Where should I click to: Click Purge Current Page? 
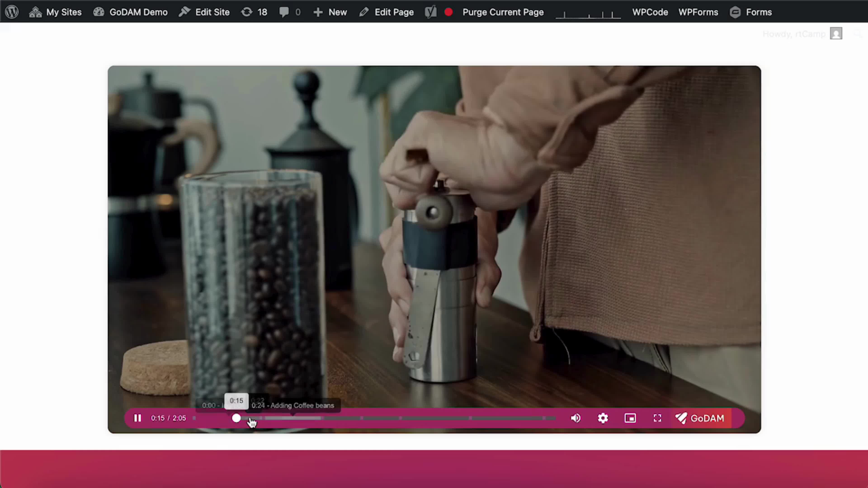tap(503, 12)
